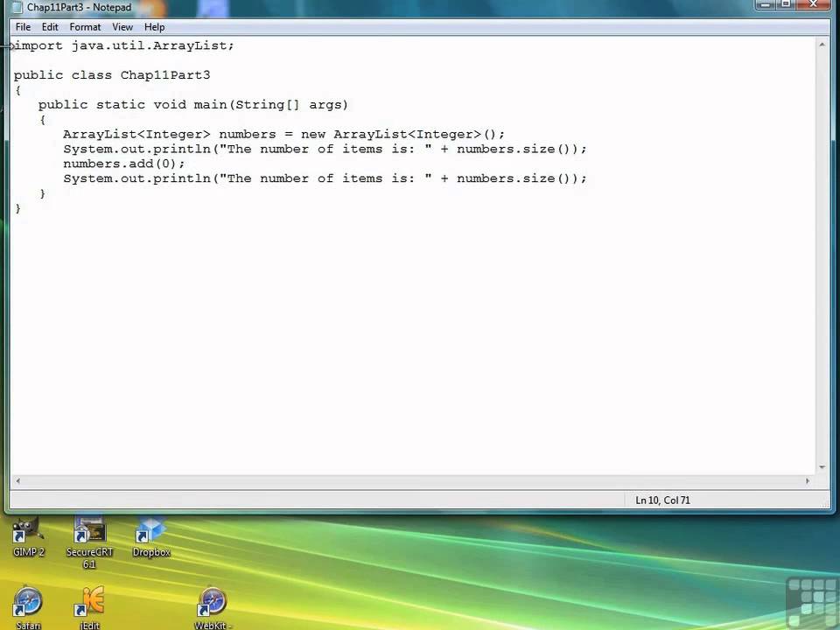
Task: Open the SecureCRT 6.1 desktop shortcut
Action: tap(89, 542)
